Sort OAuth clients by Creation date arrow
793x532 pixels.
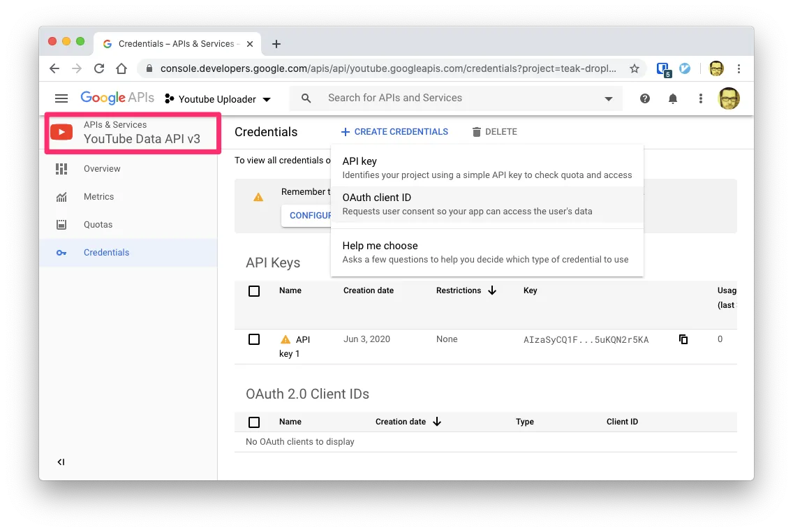[437, 422]
